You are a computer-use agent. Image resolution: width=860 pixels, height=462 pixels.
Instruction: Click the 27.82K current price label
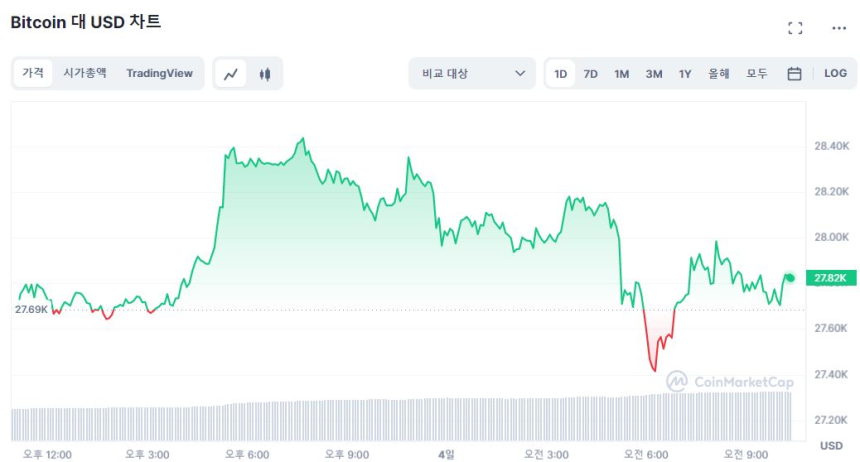tap(830, 277)
